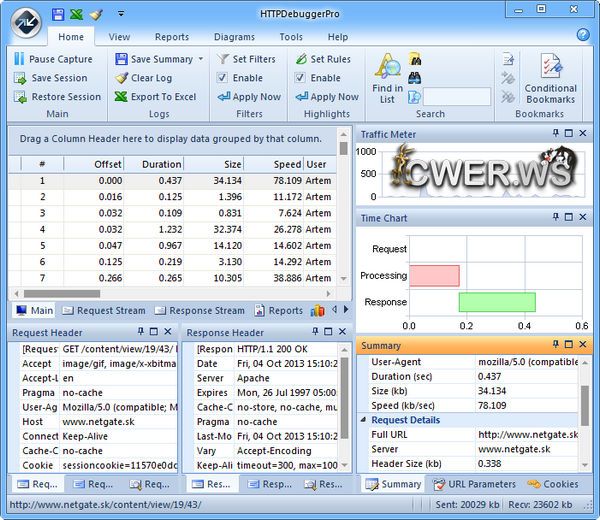Pin the Traffic Meter panel

[x=556, y=133]
